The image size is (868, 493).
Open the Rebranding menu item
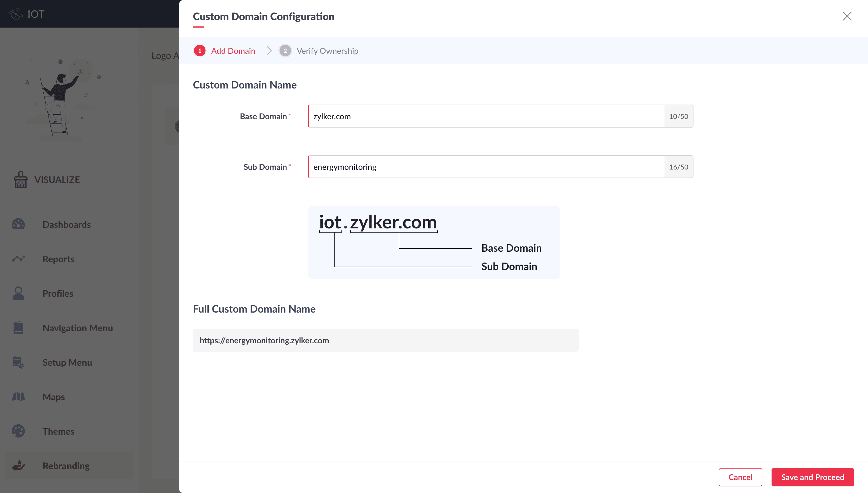click(66, 466)
